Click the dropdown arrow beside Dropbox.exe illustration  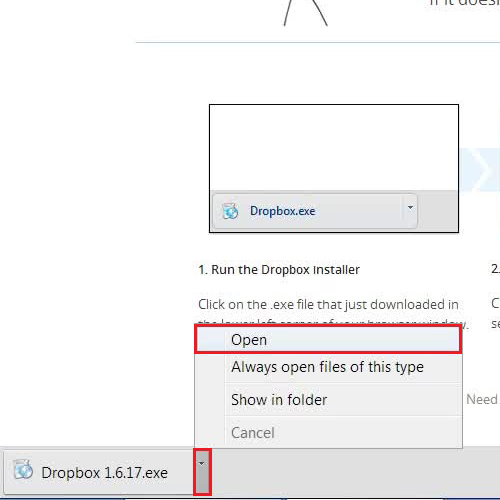click(410, 208)
